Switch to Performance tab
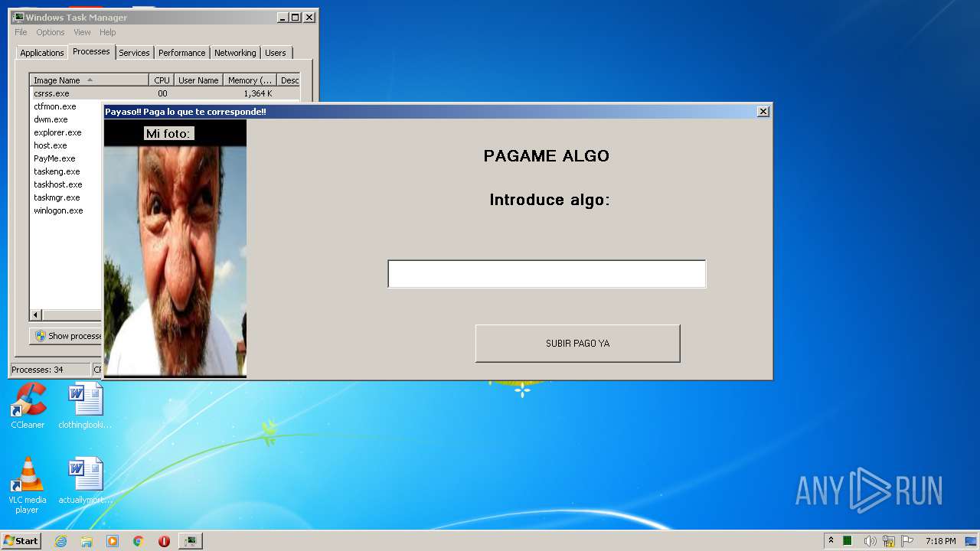Viewport: 980px width, 551px height. click(182, 53)
